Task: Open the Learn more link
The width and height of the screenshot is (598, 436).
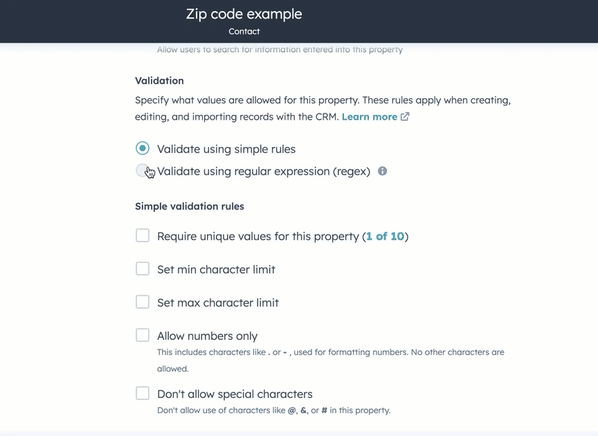Action: (x=369, y=117)
